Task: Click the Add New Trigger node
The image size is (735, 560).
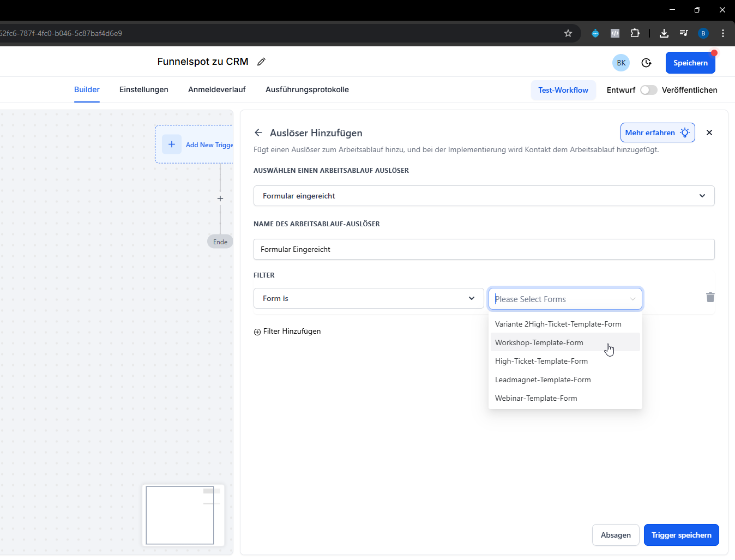Action: [195, 144]
